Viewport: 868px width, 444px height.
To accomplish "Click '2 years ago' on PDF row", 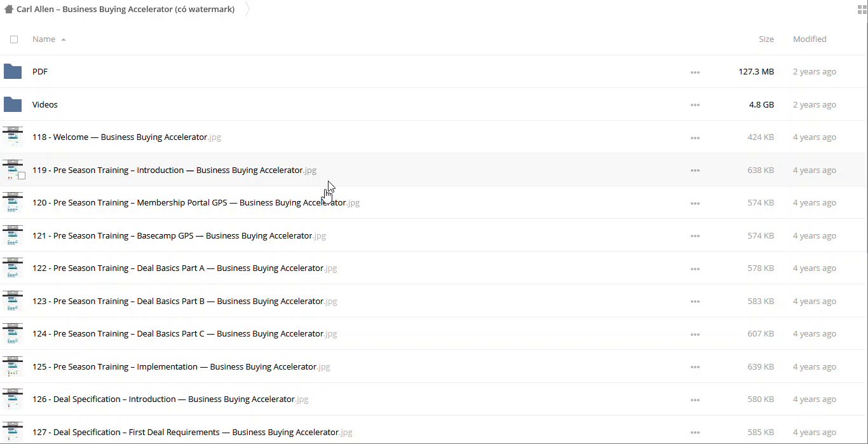I will pyautogui.click(x=815, y=72).
